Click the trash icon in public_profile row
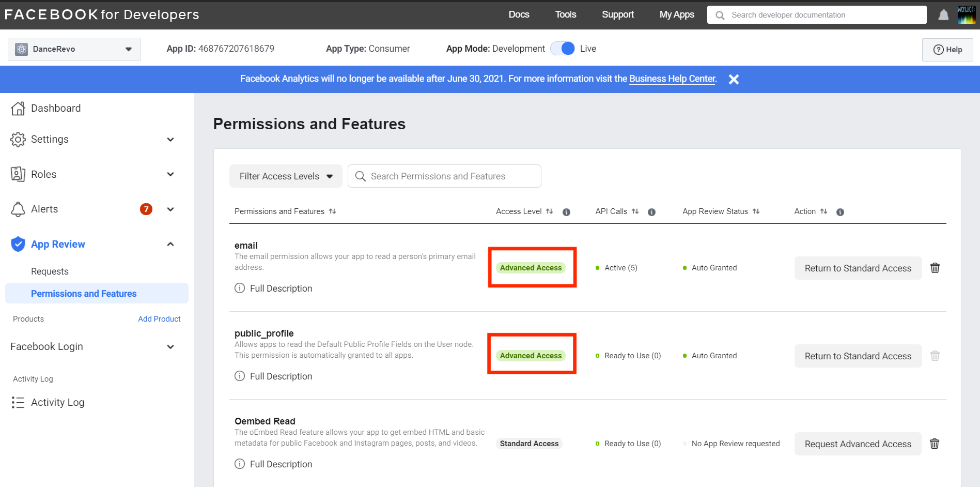980x487 pixels. coord(935,356)
